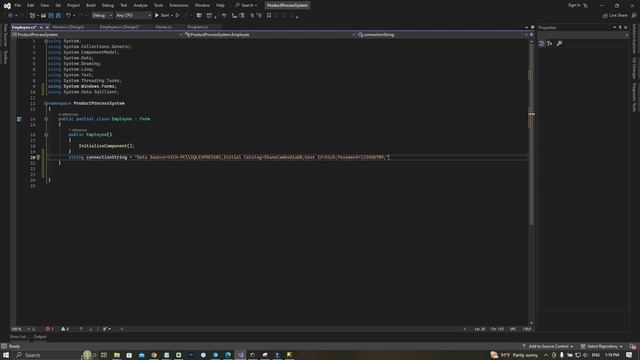Viewport: 640px width, 360px height.
Task: Click Start Without Debugging outline play icon
Action: [178, 16]
